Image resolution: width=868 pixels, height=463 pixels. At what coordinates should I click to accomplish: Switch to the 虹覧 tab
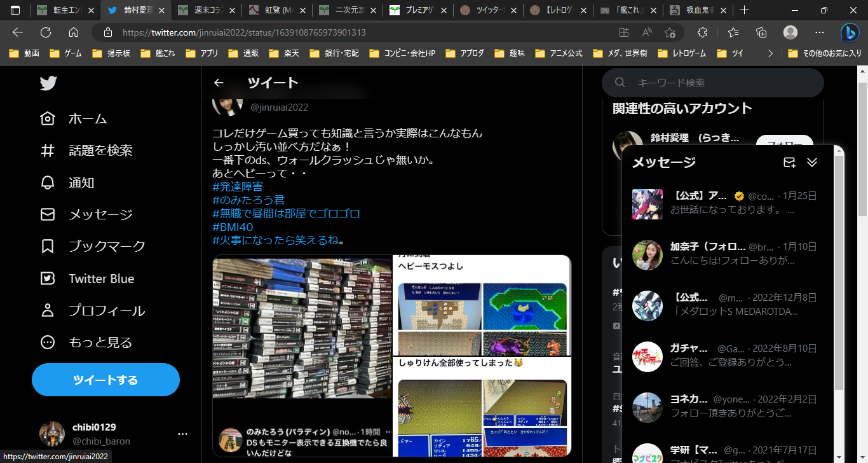(277, 10)
